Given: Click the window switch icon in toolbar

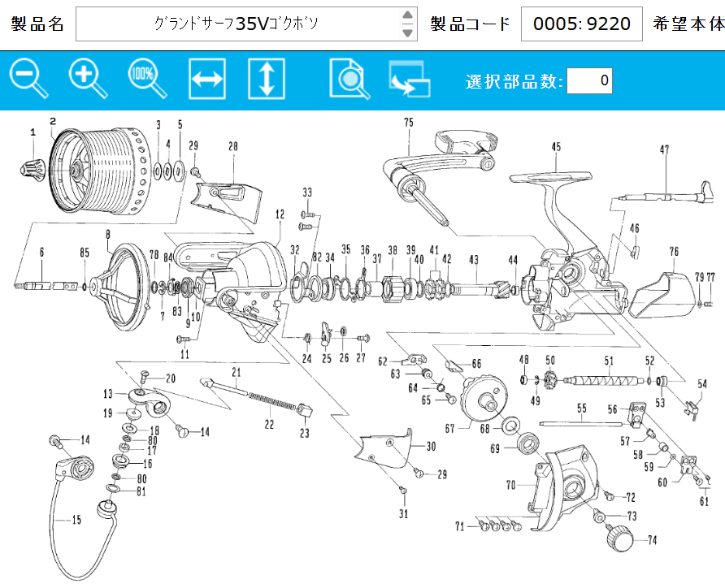Looking at the screenshot, I should (x=410, y=79).
